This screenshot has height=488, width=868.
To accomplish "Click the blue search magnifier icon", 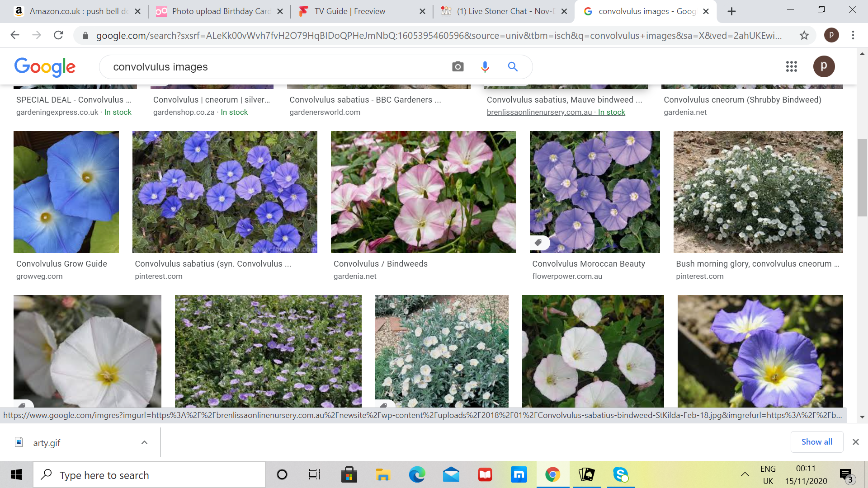I will click(513, 67).
